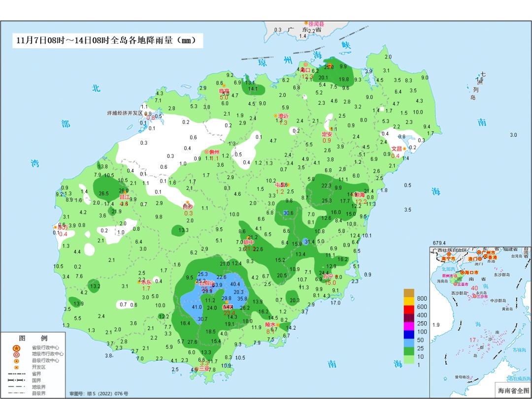This screenshot has width=532, height=399.
Task: Select the 开发区 square symbol in legend
Action: (x=16, y=368)
